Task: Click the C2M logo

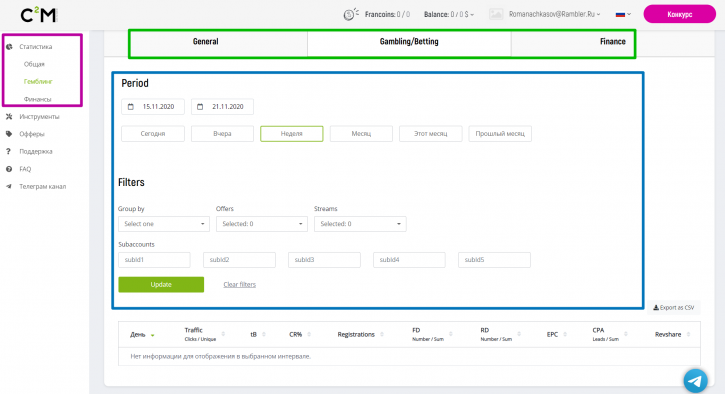Action: coord(38,15)
